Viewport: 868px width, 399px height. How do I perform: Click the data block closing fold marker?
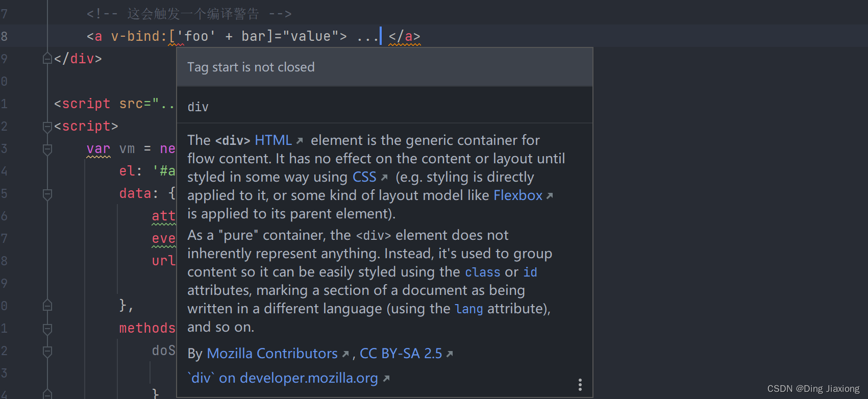point(47,306)
